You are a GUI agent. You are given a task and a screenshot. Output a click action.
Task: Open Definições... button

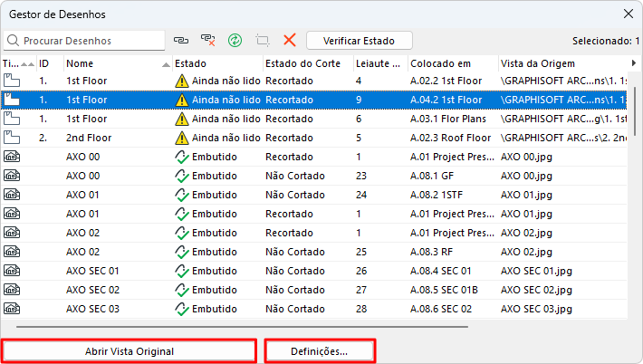[x=320, y=351]
